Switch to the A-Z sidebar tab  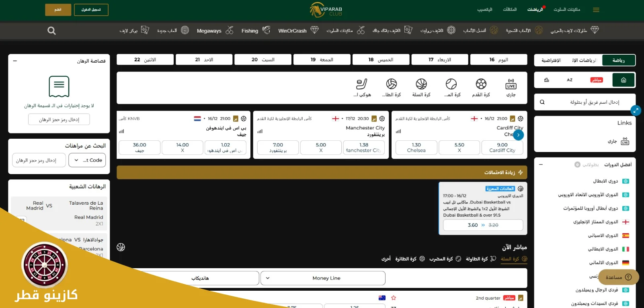point(570,80)
